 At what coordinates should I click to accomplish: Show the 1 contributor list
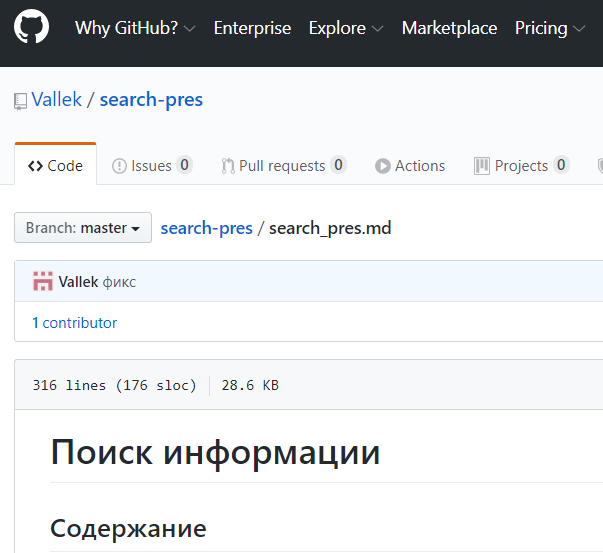point(75,323)
